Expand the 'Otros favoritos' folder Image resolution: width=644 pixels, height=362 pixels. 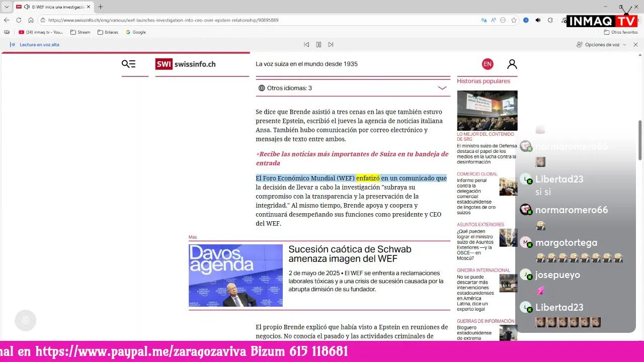pyautogui.click(x=621, y=32)
